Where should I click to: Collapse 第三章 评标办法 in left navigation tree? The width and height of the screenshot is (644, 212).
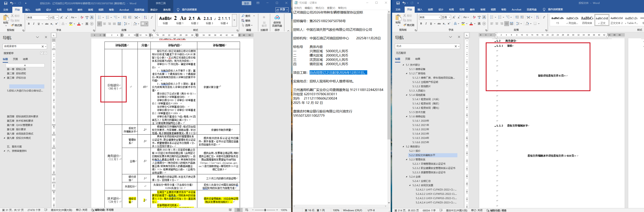(5, 78)
